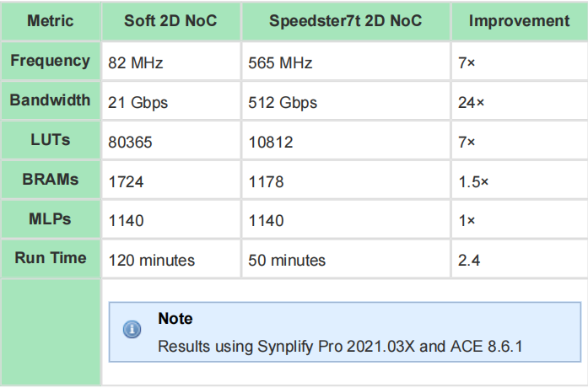Select the Run Time row label
Screen dimensions: 588x388
[50, 258]
